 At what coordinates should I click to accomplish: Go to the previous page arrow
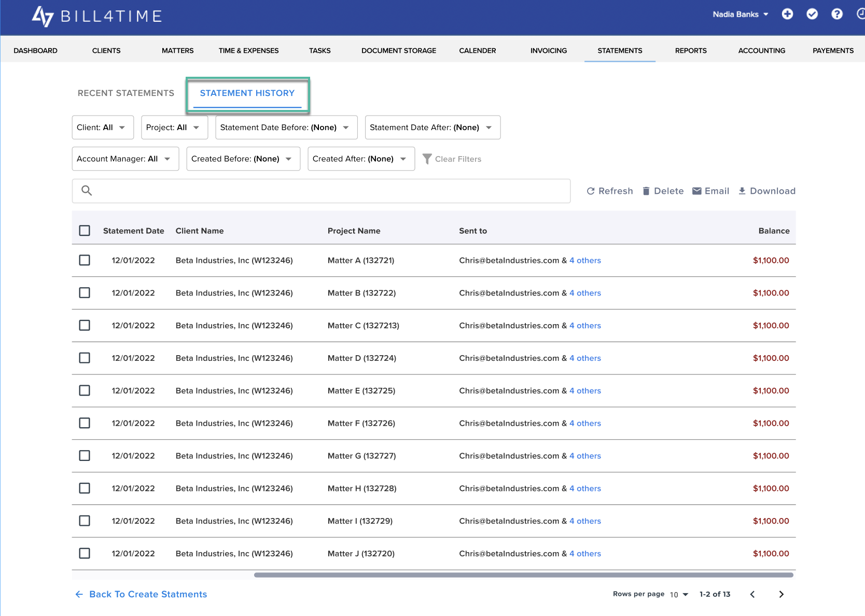pyautogui.click(x=752, y=594)
